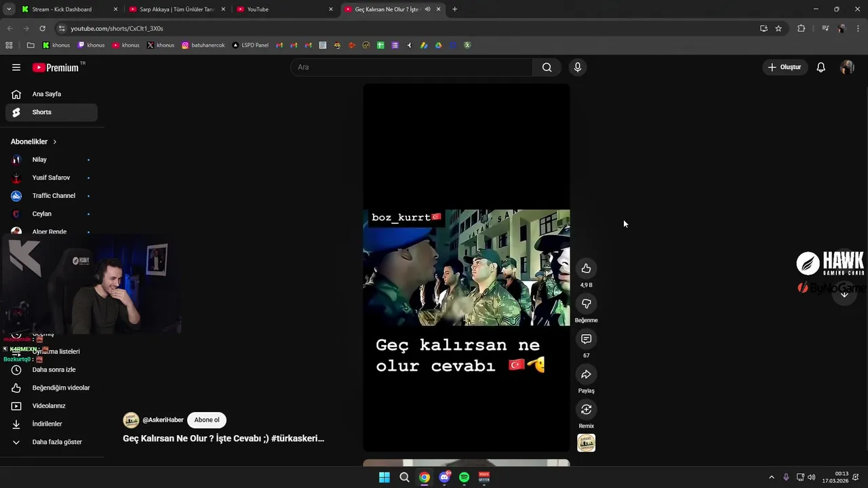Open Spotify from taskbar
The height and width of the screenshot is (488, 868).
coord(464,477)
